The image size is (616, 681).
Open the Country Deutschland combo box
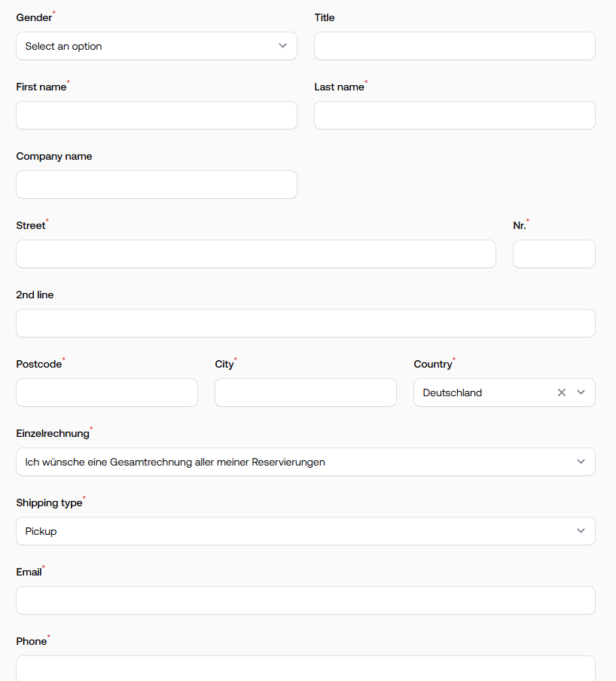click(505, 392)
